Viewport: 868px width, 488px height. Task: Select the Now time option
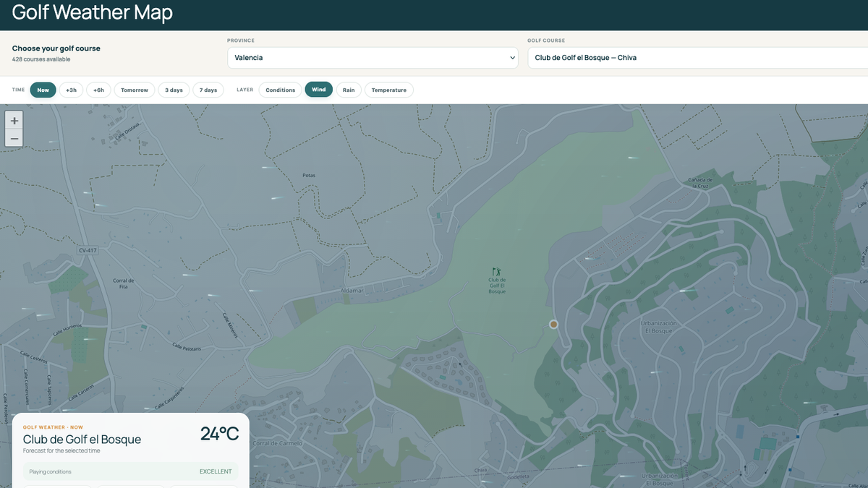point(43,90)
